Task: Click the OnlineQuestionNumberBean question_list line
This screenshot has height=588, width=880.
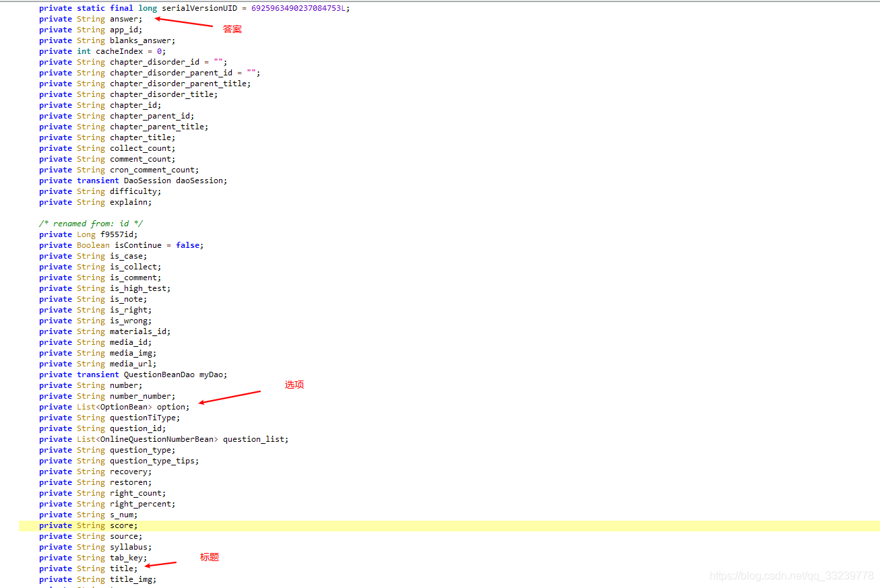Action: pos(164,439)
